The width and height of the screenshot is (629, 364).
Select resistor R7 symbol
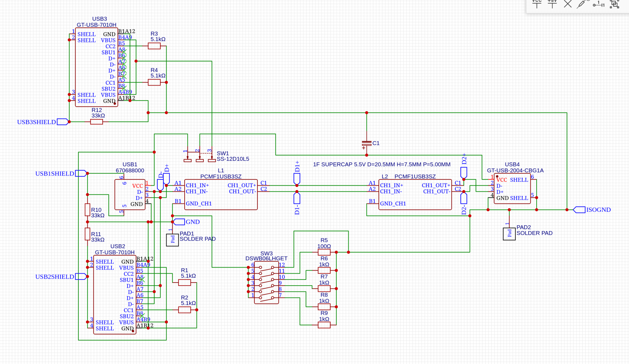324,288
